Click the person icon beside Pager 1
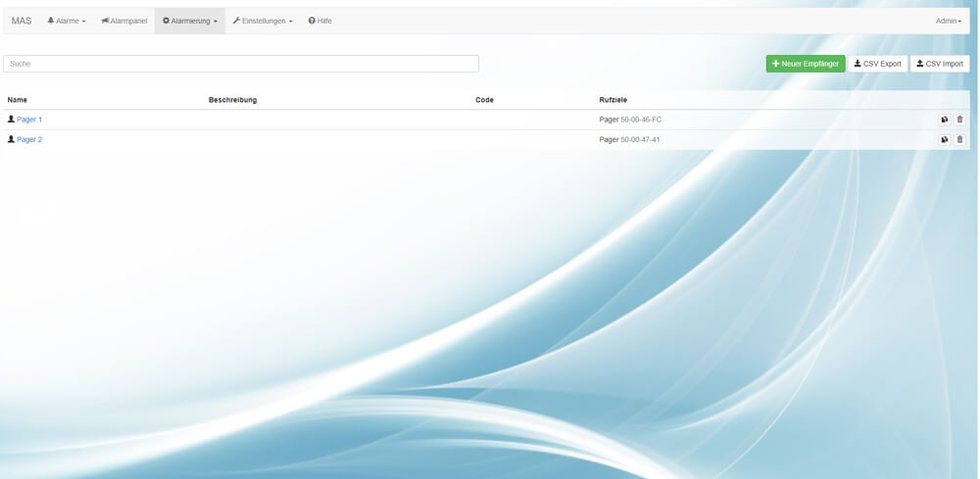Screen dimensions: 980x479 tap(11, 120)
